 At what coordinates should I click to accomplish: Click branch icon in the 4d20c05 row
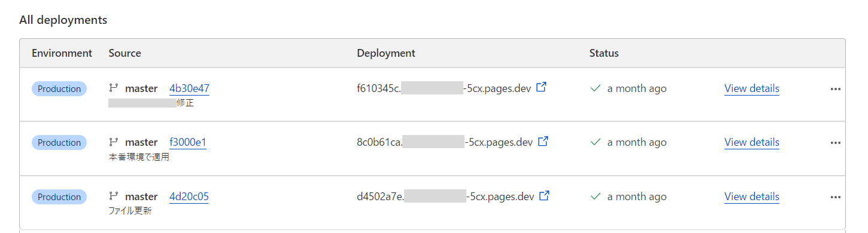114,197
